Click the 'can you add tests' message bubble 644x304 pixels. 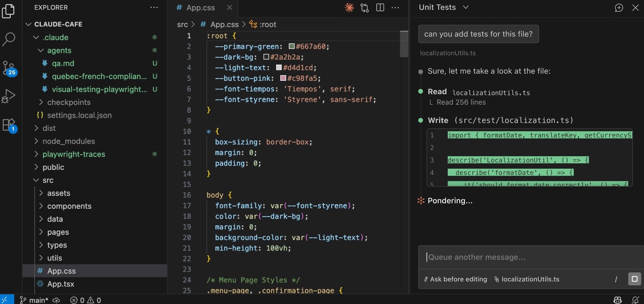coord(478,34)
